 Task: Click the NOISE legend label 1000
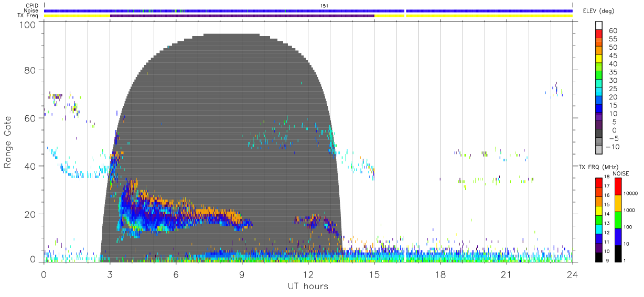point(629,211)
